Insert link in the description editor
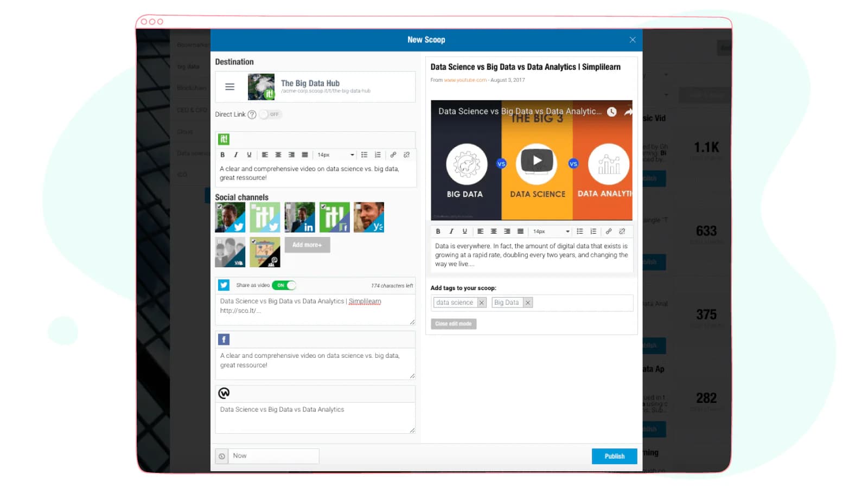This screenshot has width=868, height=488. click(609, 232)
